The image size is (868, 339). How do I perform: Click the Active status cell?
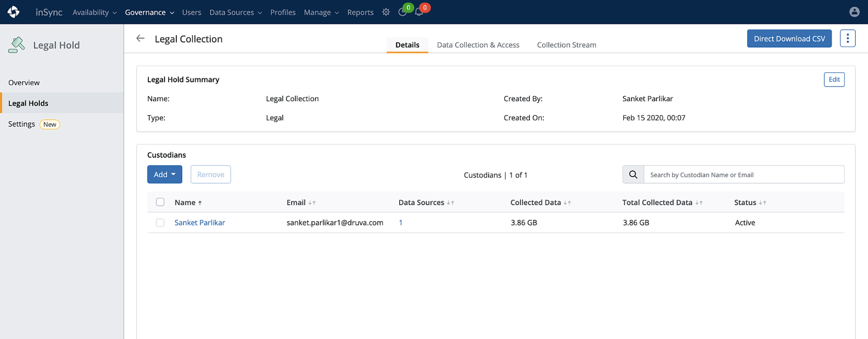tap(745, 222)
